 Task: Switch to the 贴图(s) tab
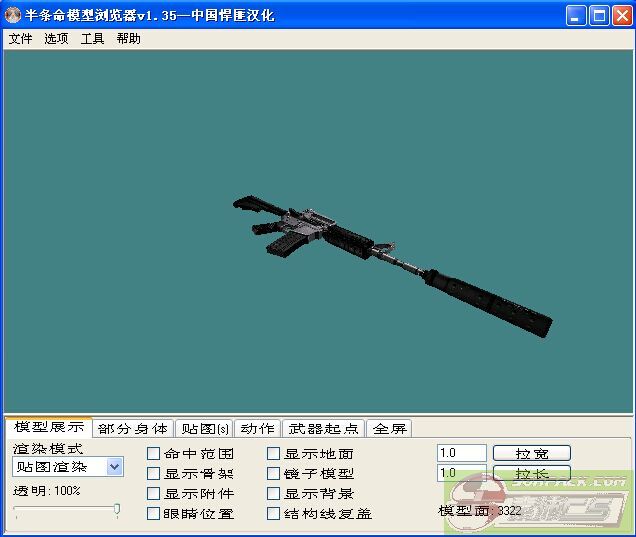point(203,429)
